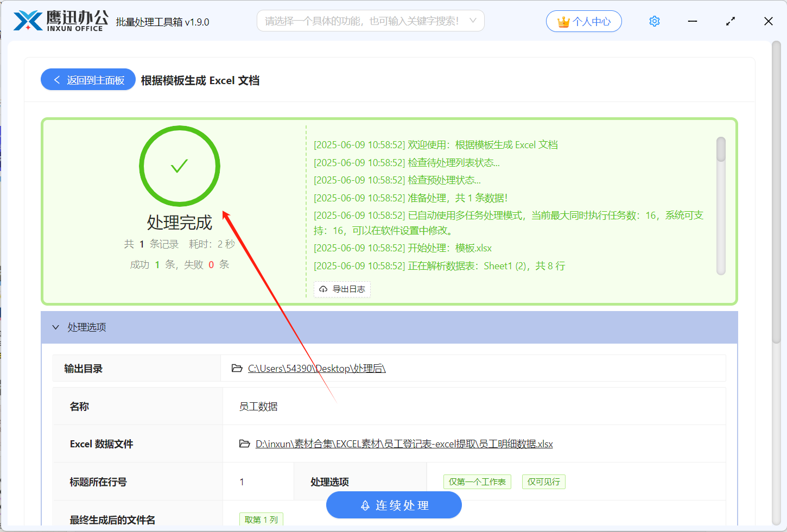Collapse the 处理选项 section
The height and width of the screenshot is (532, 787).
[56, 327]
